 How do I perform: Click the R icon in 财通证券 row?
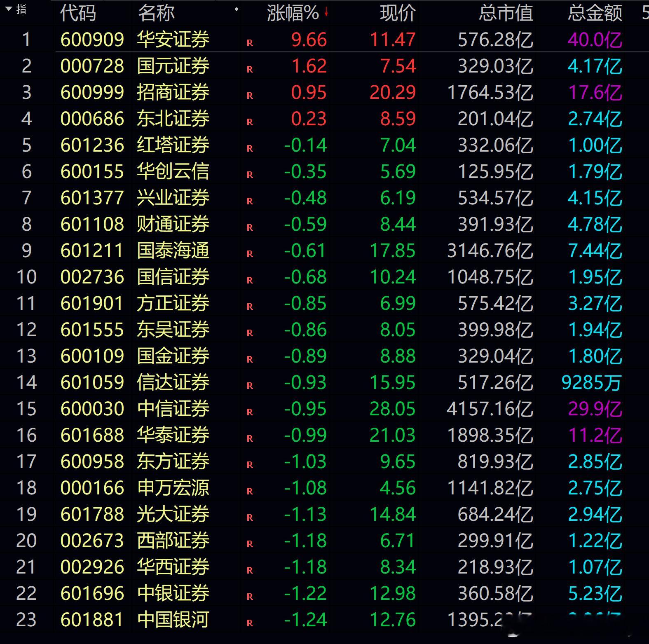[250, 227]
